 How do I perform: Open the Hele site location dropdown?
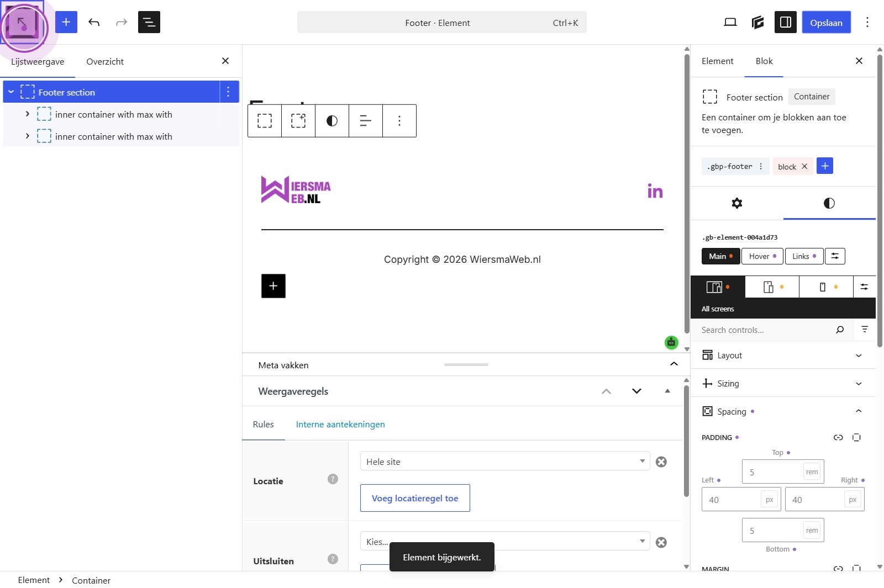tap(505, 461)
